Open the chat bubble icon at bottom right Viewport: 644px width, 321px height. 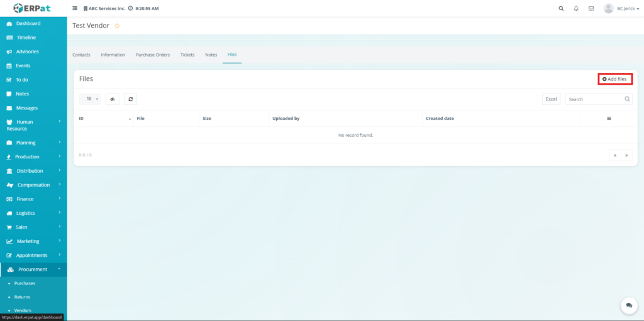[628, 305]
